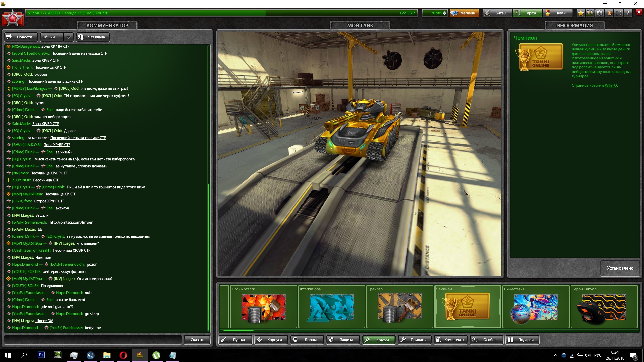Toggle fullscreen mode icon
644x362 pixels.
(x=619, y=13)
